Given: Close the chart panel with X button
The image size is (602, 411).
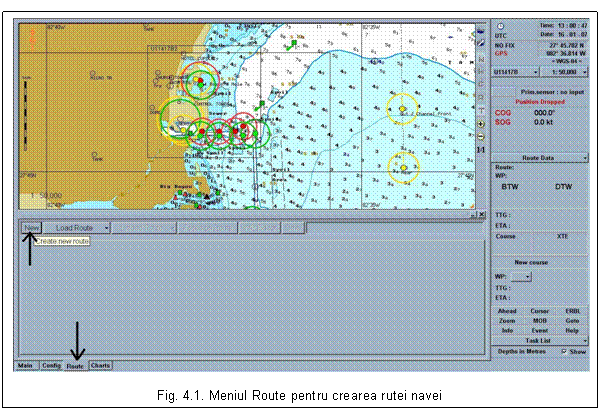Looking at the screenshot, I should point(483,215).
